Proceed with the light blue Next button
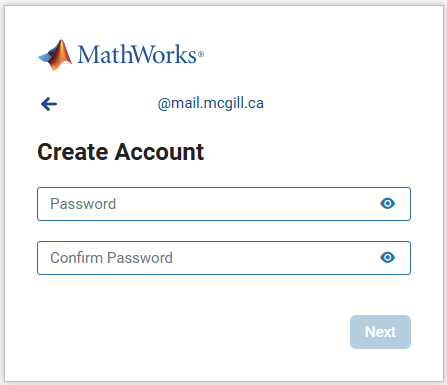The height and width of the screenshot is (385, 447). click(380, 332)
